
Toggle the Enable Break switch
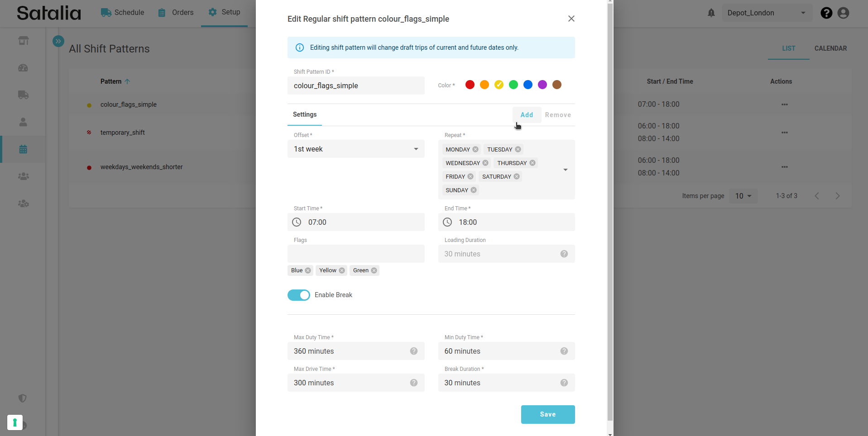(299, 295)
